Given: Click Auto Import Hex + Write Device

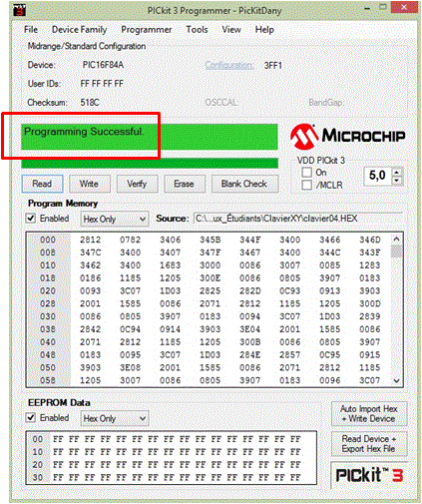Looking at the screenshot, I should pos(369,414).
